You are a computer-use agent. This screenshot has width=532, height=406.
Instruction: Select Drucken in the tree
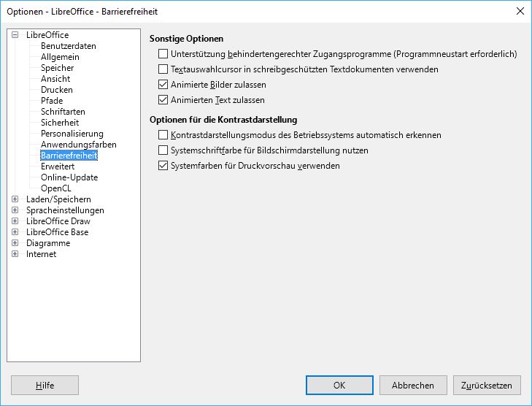57,90
